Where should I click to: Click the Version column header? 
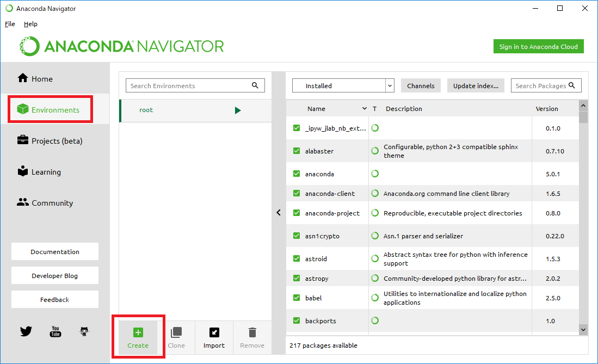pos(546,109)
